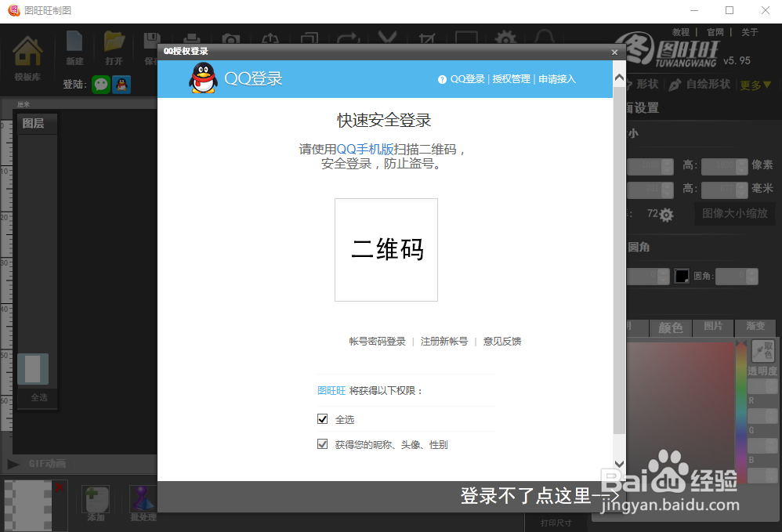Log in with the blue QQ icon
The width and height of the screenshot is (782, 532).
coord(121,85)
